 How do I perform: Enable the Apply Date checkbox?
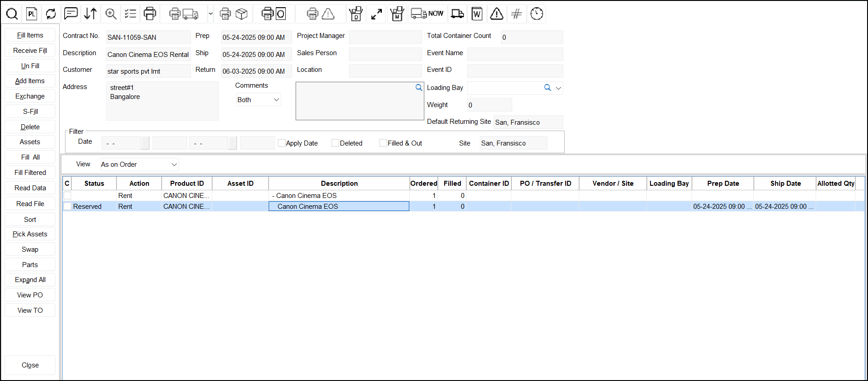[282, 143]
